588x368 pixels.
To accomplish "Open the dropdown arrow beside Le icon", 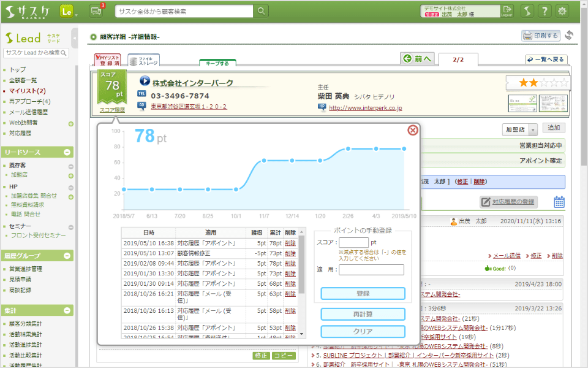I will coord(77,15).
